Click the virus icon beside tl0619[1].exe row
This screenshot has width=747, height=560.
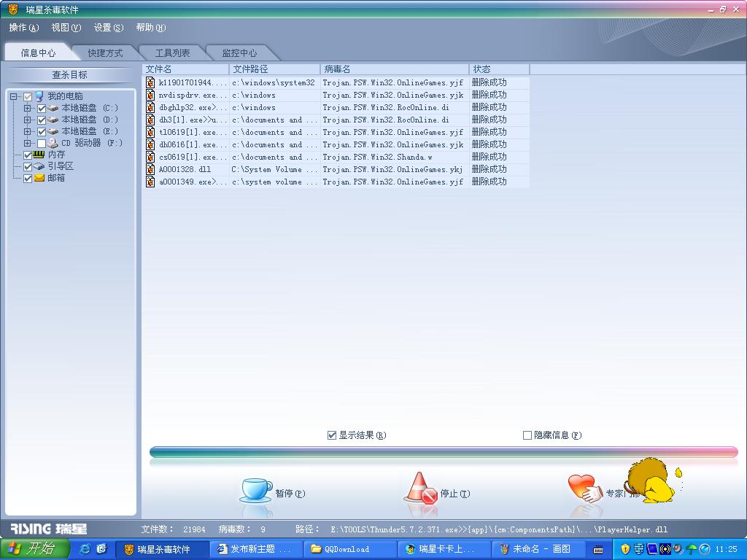coord(150,132)
